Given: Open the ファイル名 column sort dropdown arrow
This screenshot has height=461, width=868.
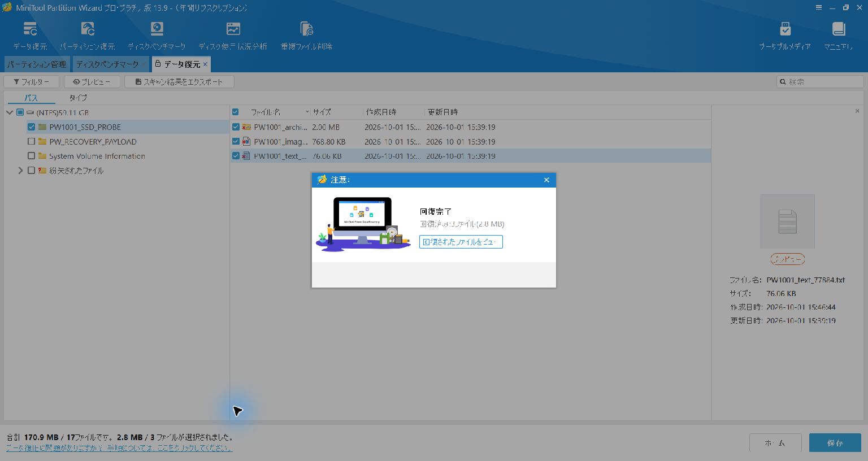Looking at the screenshot, I should pyautogui.click(x=307, y=112).
